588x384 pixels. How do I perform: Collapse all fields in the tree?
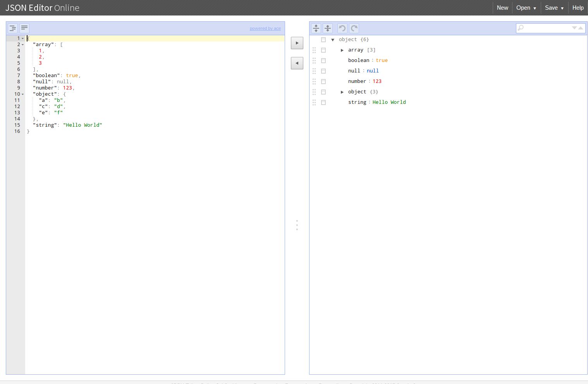click(328, 28)
